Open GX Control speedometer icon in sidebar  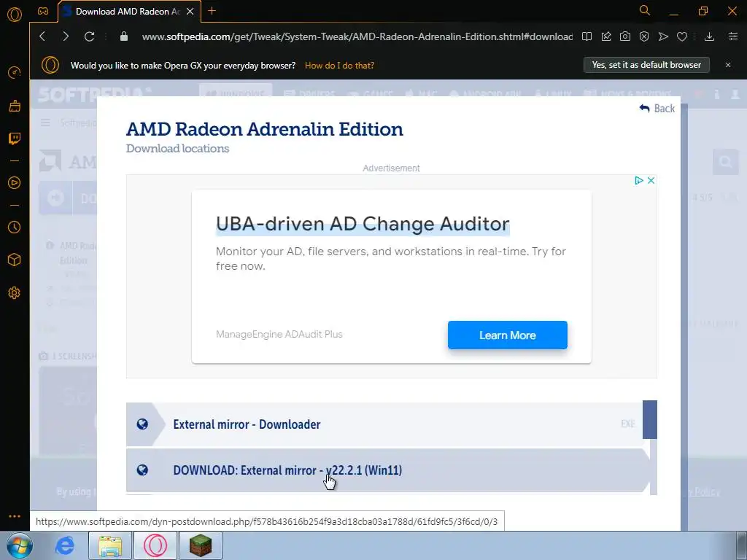tap(15, 72)
